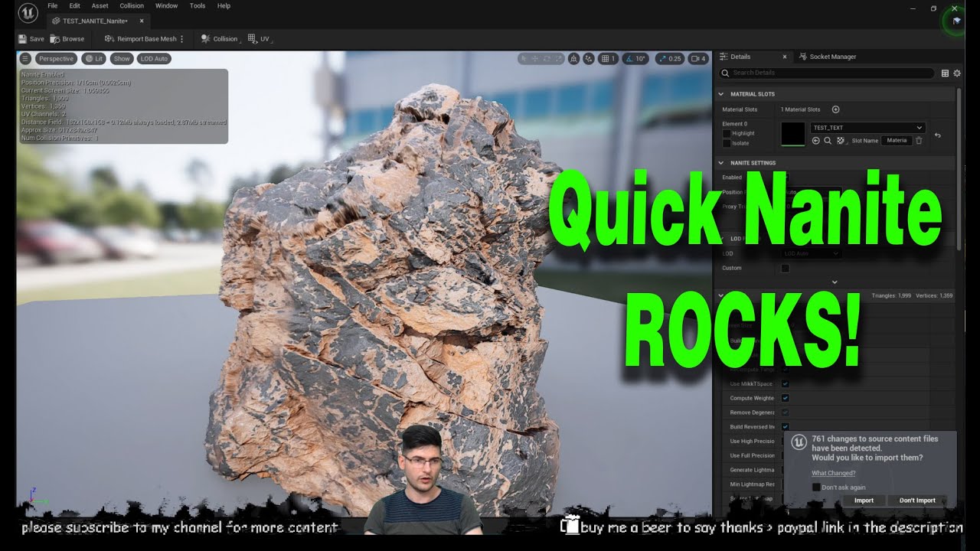Click the Don't Import button

(x=917, y=500)
